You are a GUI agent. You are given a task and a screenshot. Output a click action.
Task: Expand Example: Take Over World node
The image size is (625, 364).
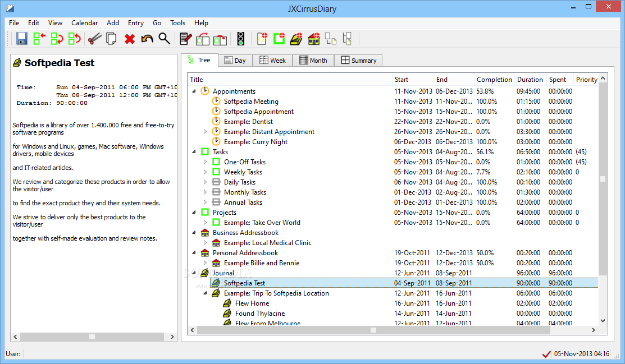pyautogui.click(x=206, y=222)
